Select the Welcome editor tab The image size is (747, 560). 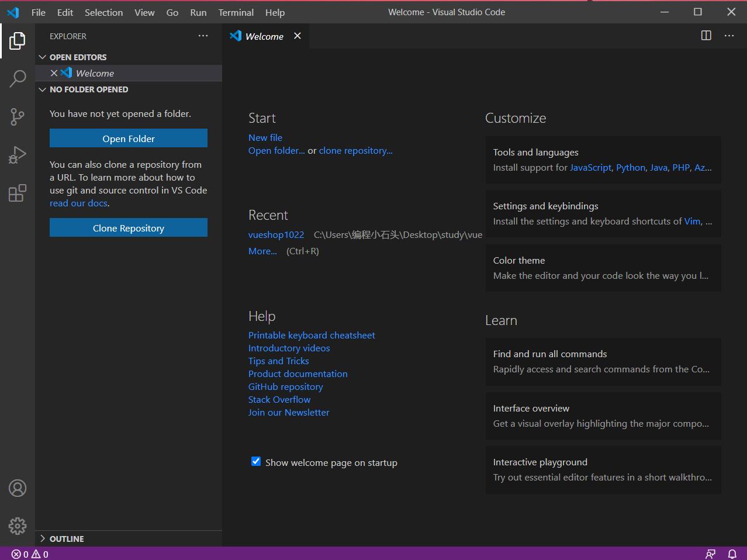pos(266,36)
